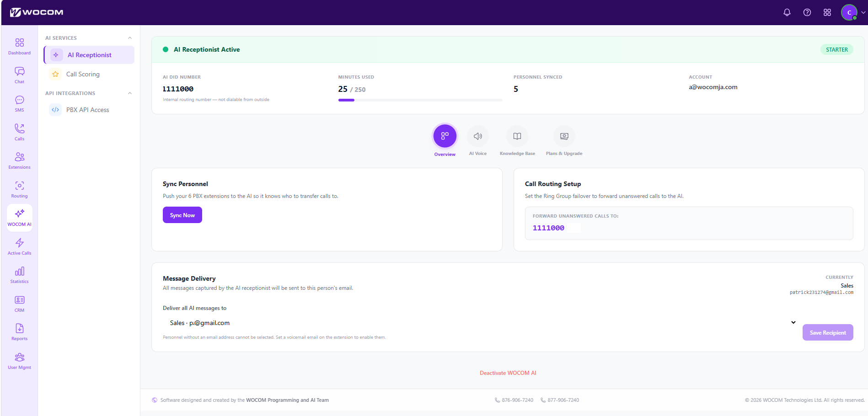Click the Personnel Synced value 5
This screenshot has height=416, width=868.
pos(516,89)
